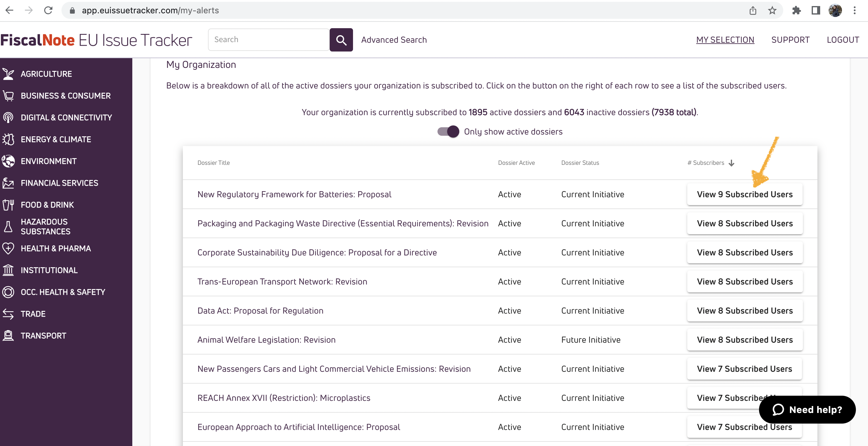This screenshot has height=446, width=868.
Task: Open the HEALTH & PHARMA category
Action: click(56, 248)
